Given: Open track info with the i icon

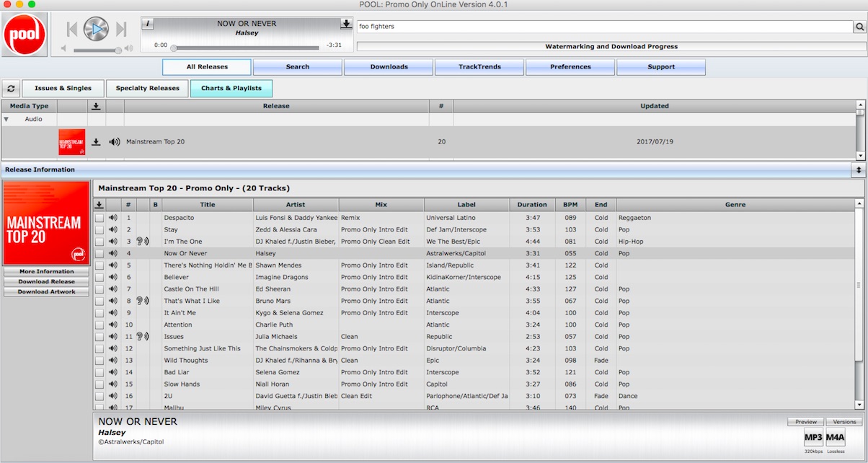Looking at the screenshot, I should pyautogui.click(x=148, y=24).
